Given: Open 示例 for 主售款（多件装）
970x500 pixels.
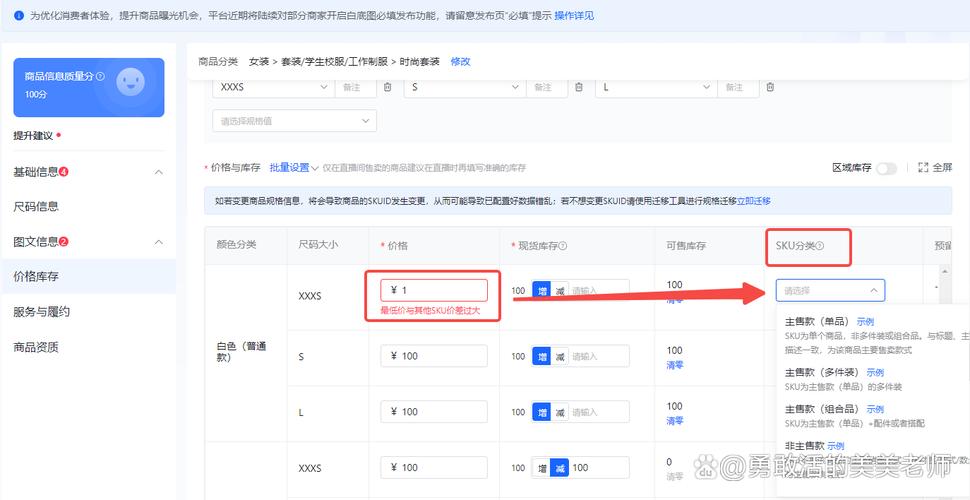Looking at the screenshot, I should [x=875, y=372].
